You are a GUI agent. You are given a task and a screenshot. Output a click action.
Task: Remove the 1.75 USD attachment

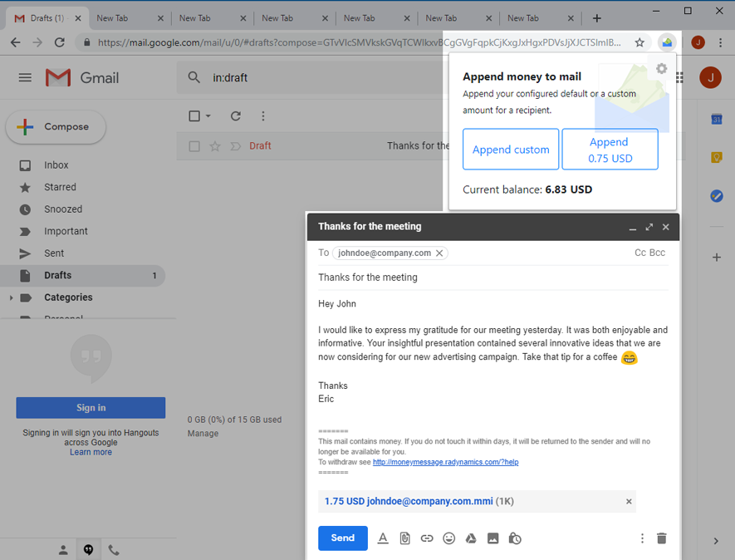point(629,501)
